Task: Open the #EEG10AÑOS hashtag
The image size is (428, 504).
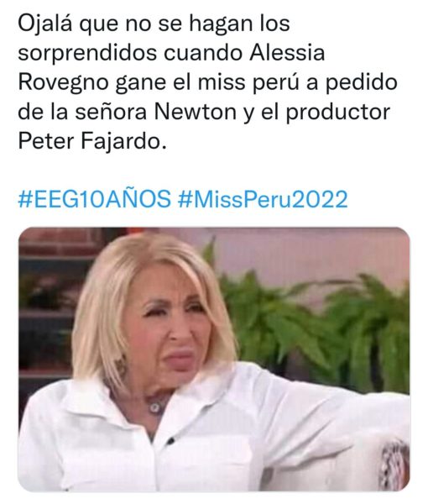Action: (94, 199)
